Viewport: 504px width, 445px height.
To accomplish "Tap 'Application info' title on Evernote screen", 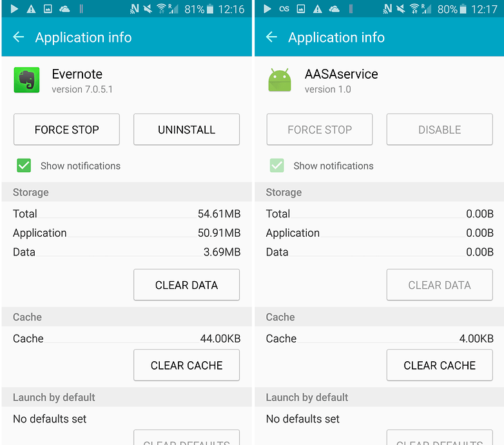I will click(84, 37).
